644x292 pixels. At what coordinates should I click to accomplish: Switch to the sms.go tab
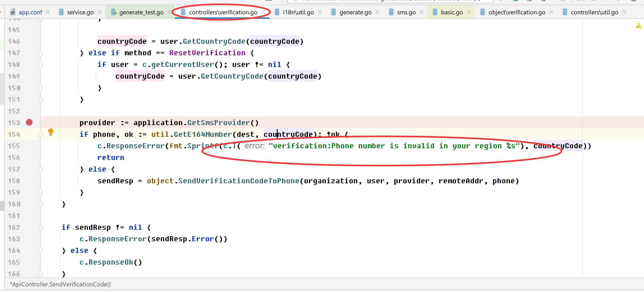point(406,12)
